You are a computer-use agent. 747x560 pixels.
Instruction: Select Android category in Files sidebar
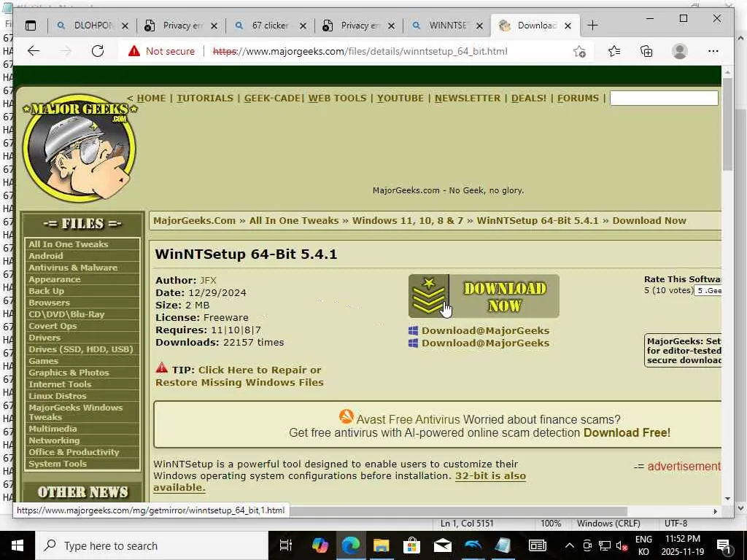(46, 256)
